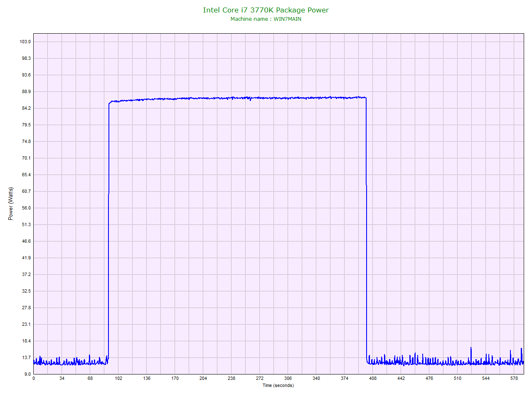Click the 'Machine name : WIN7MAIN' subtitle

coord(266,19)
